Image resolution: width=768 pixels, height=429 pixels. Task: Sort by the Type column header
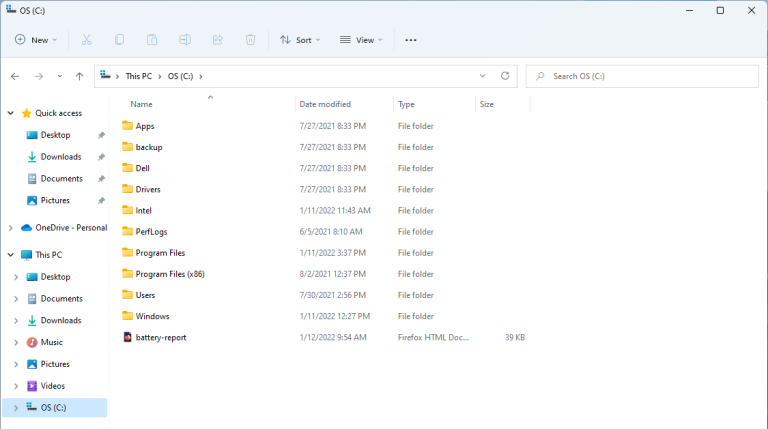(406, 104)
